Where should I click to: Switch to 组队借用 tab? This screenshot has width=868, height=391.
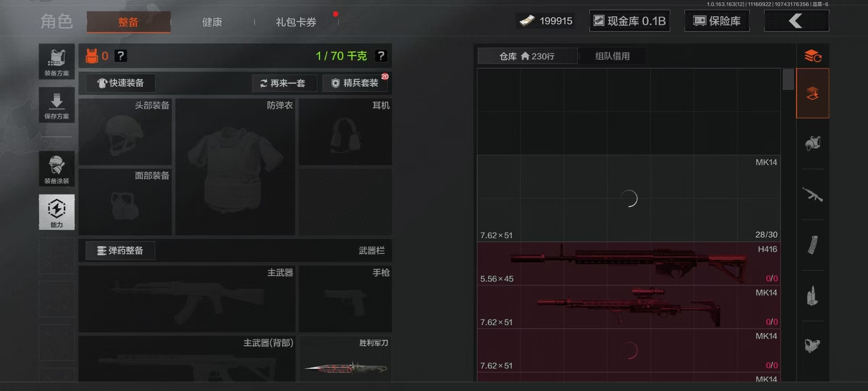(612, 56)
